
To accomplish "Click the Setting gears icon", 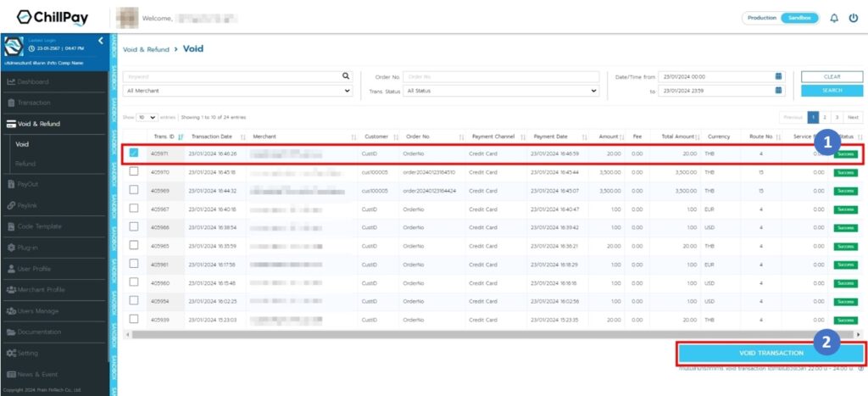I will [11, 353].
